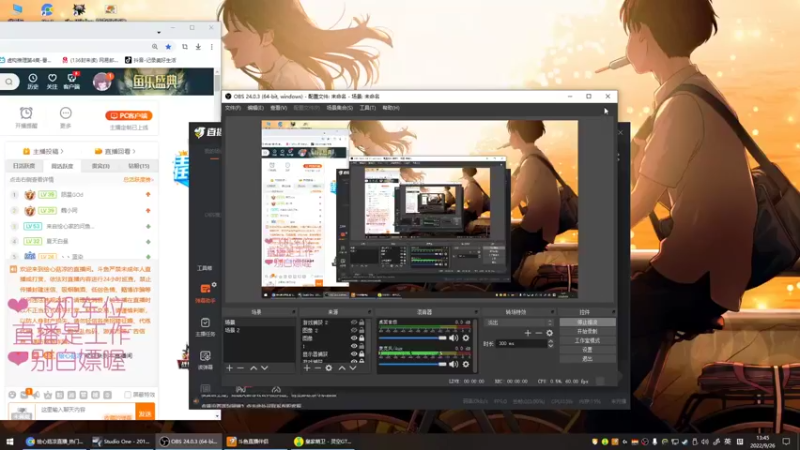Enable the 屏蔽特效 checkbox in chat
This screenshot has width=800, height=450.
click(x=128, y=395)
